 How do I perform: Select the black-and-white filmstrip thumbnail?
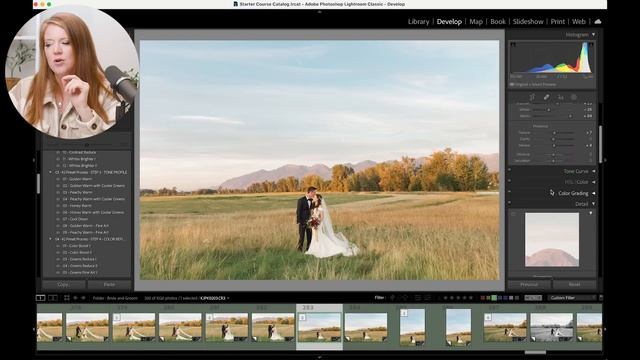point(551,327)
